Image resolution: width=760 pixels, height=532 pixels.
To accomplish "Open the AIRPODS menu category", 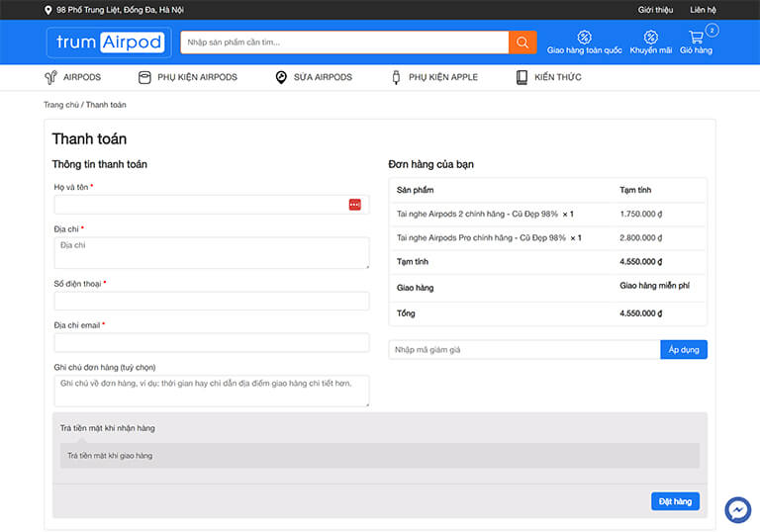I will (72, 77).
